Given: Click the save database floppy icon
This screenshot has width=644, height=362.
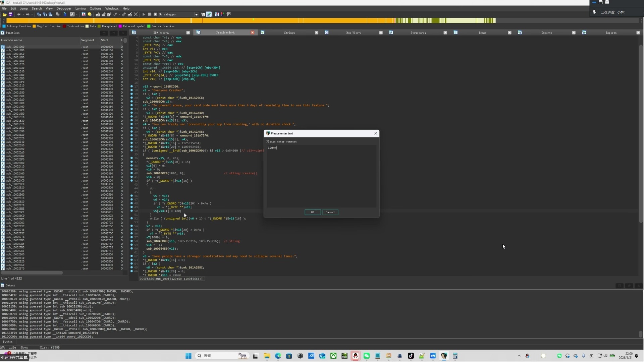Looking at the screenshot, I should click(11, 14).
